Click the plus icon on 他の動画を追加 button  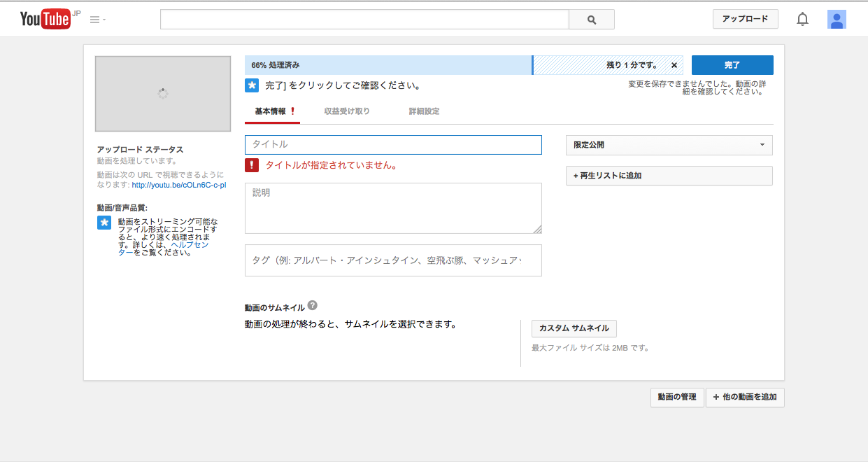(x=716, y=397)
